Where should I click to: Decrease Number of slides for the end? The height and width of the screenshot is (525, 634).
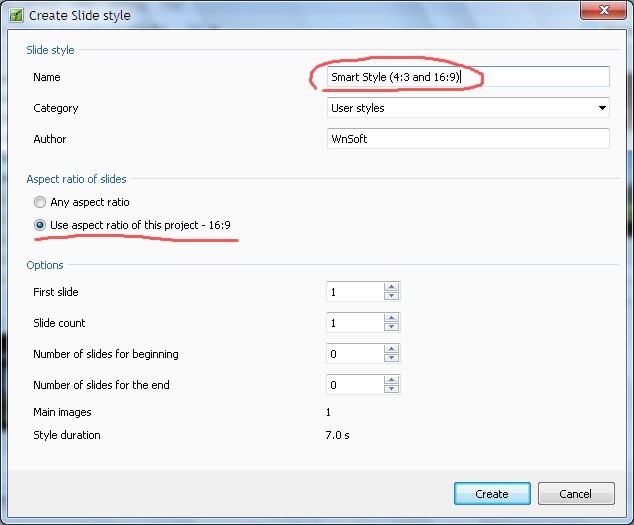[x=391, y=389]
